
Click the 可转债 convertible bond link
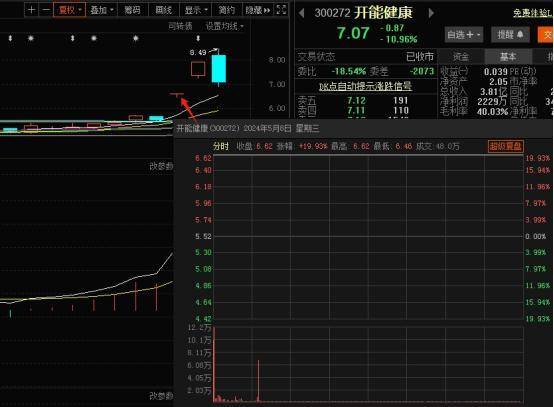point(180,26)
